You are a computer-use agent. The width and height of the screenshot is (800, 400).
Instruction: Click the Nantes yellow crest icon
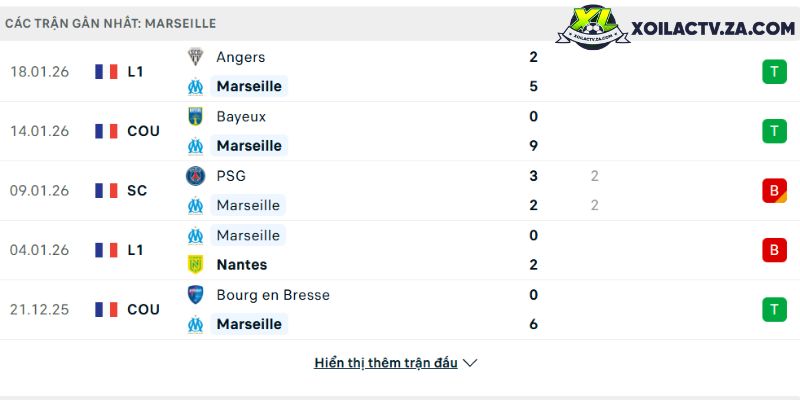click(196, 265)
